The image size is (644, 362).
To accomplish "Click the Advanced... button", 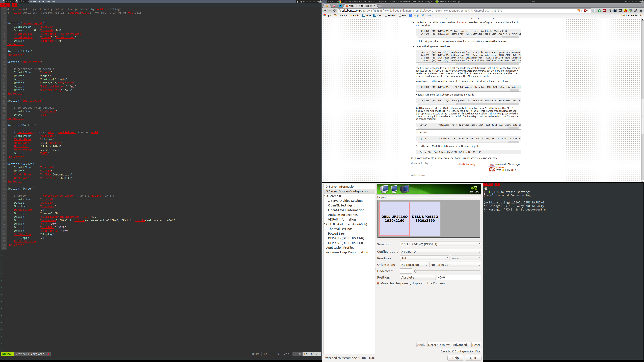I will pos(461,345).
